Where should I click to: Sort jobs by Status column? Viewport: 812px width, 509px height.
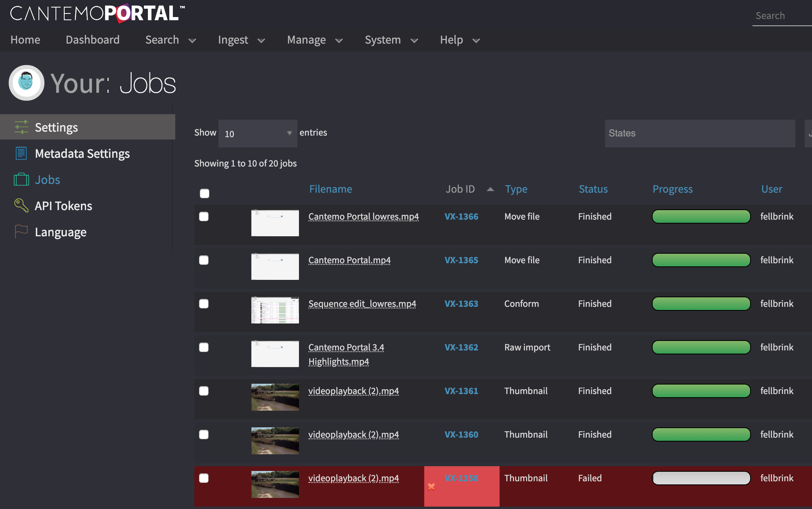coord(593,189)
